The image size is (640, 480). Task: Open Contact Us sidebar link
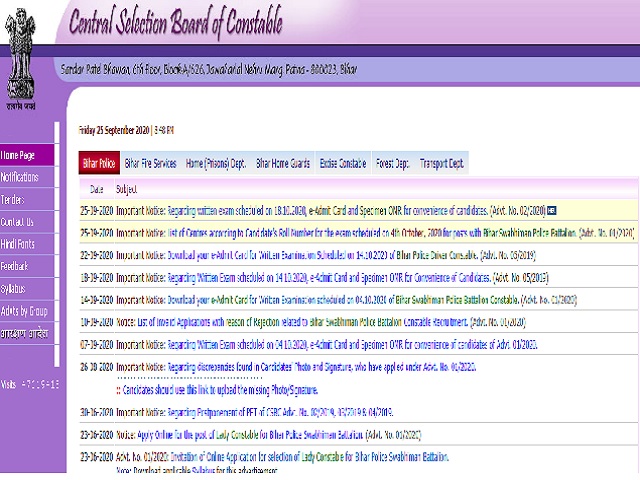pyautogui.click(x=27, y=222)
